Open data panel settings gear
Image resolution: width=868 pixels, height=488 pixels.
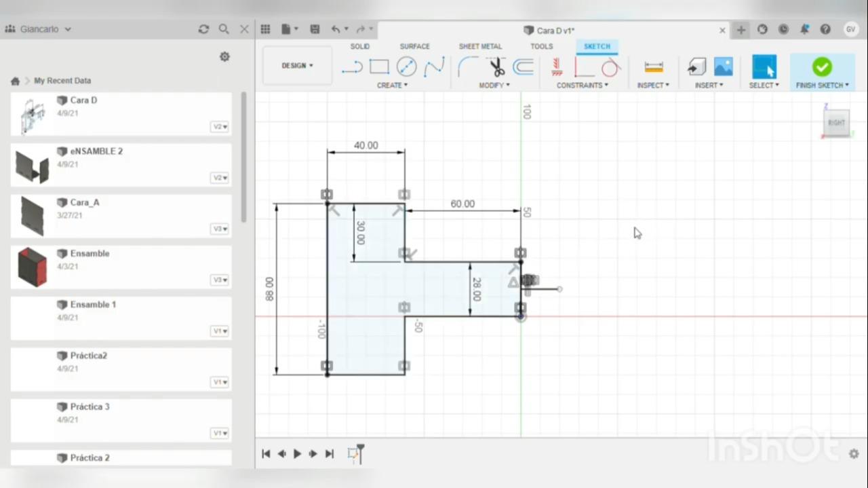tap(224, 57)
